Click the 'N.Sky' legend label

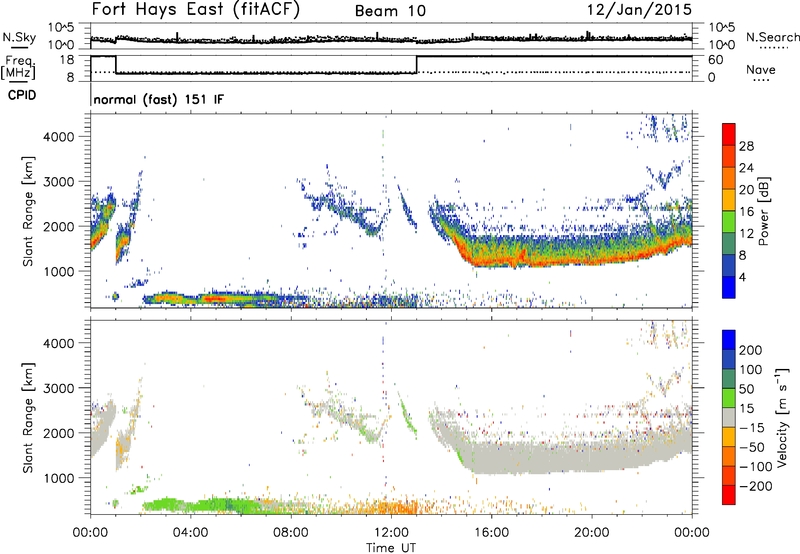coord(19,37)
